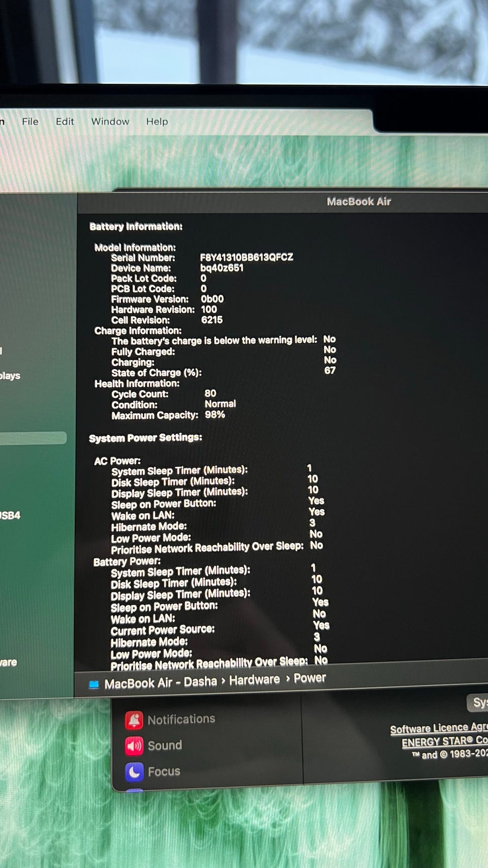Click the Health Information label

(x=137, y=383)
